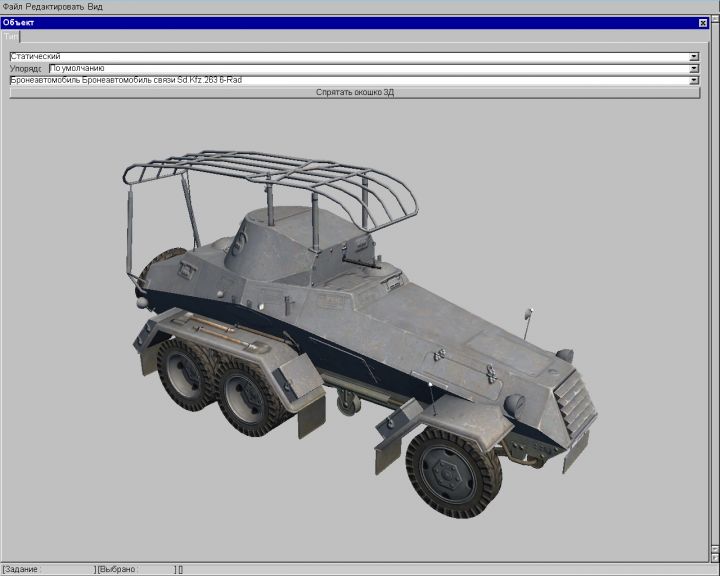The image size is (720, 576).
Task: Click the Задание status bar field
Action: (x=48, y=569)
